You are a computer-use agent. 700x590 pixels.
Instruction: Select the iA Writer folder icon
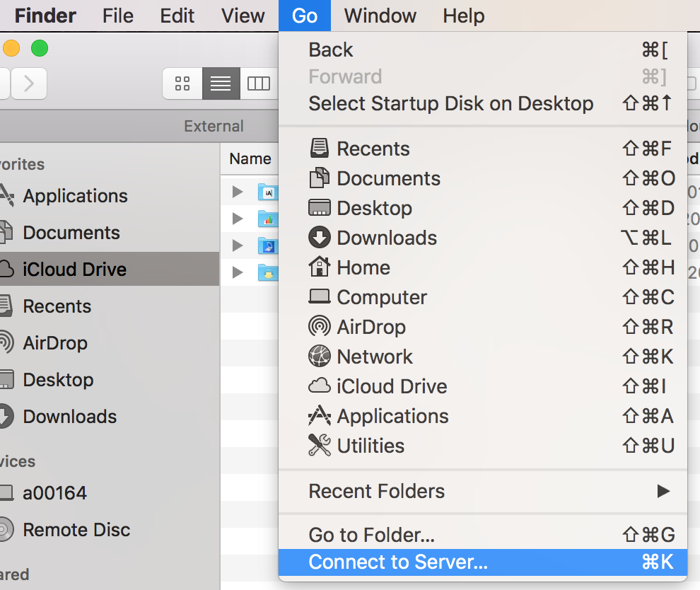[x=268, y=192]
